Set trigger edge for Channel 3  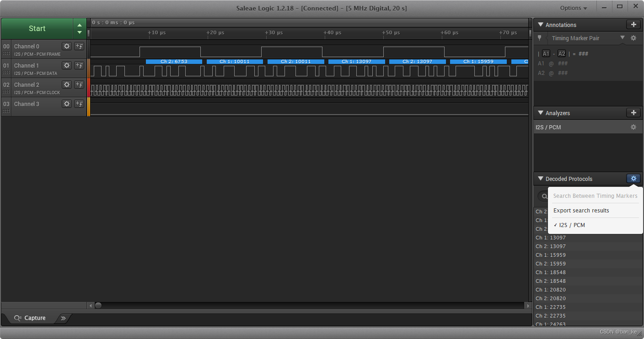coord(79,104)
